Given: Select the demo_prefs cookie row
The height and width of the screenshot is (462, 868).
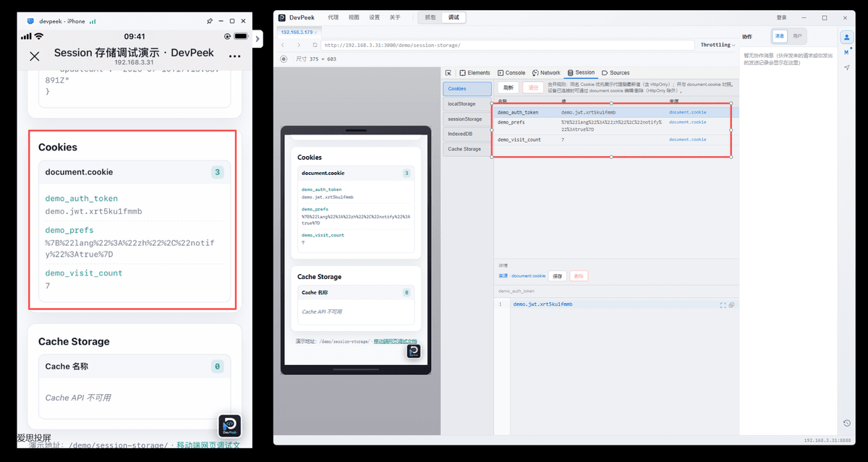Looking at the screenshot, I should coord(616,126).
